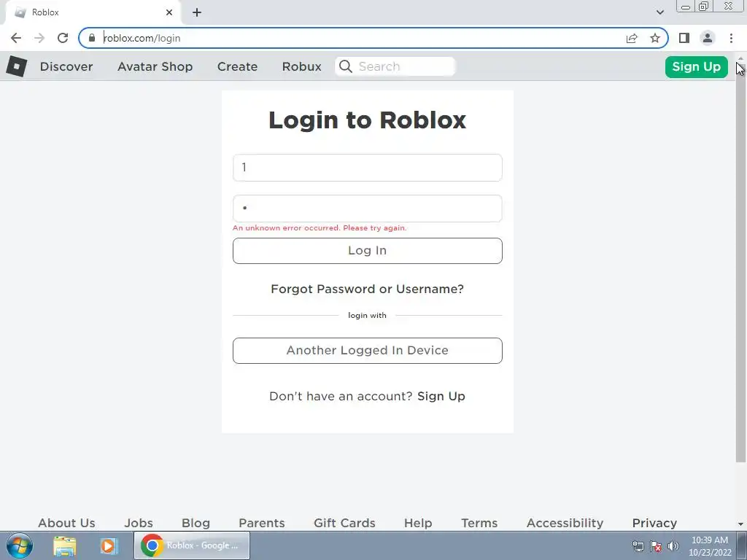
Task: Select the Roblox browser tab
Action: 93,12
